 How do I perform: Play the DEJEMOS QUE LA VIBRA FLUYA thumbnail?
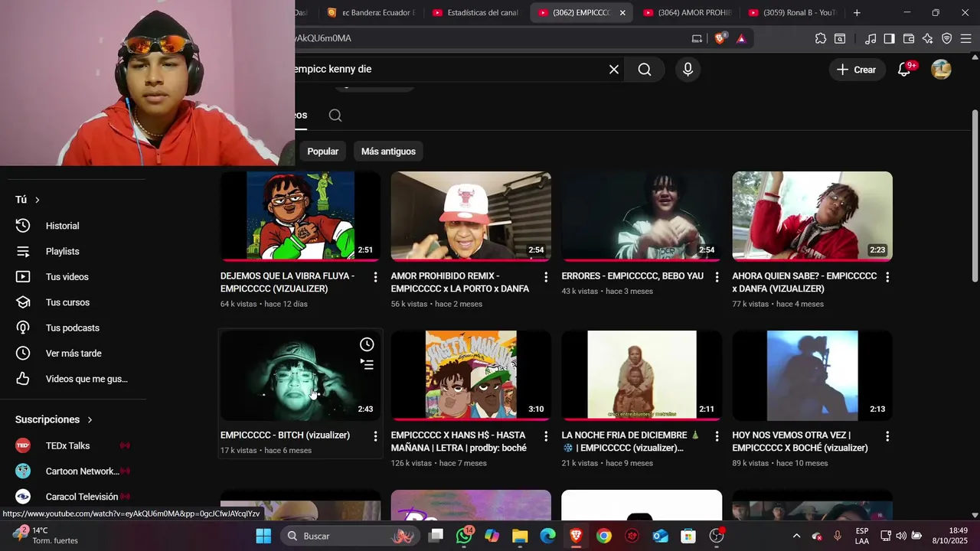pyautogui.click(x=301, y=217)
